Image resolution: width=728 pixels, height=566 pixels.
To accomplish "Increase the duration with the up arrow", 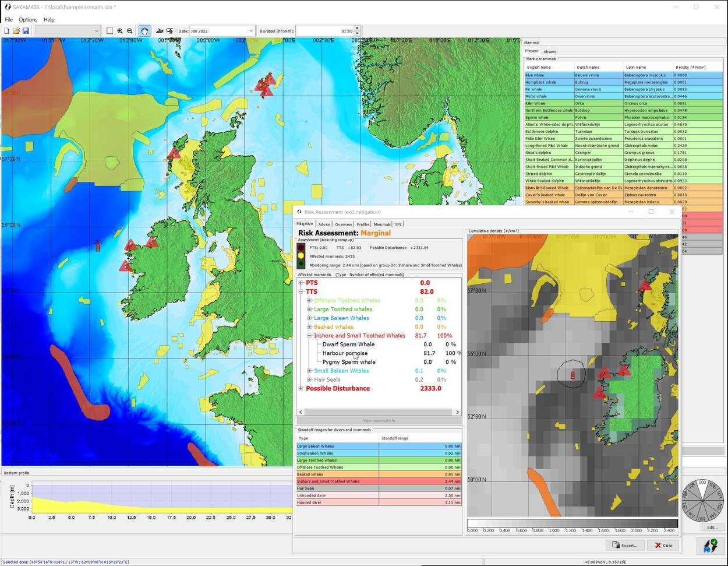I will [358, 28].
